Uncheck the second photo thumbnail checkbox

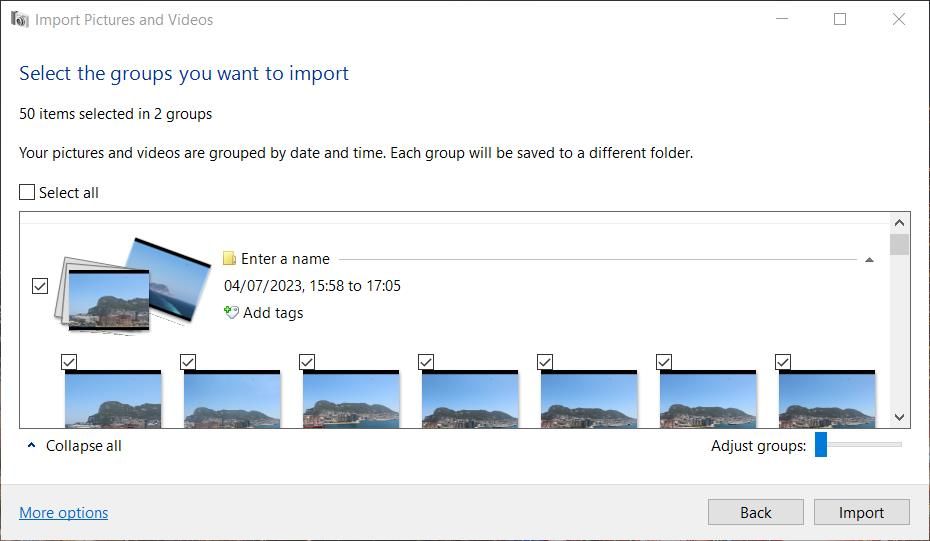click(188, 362)
